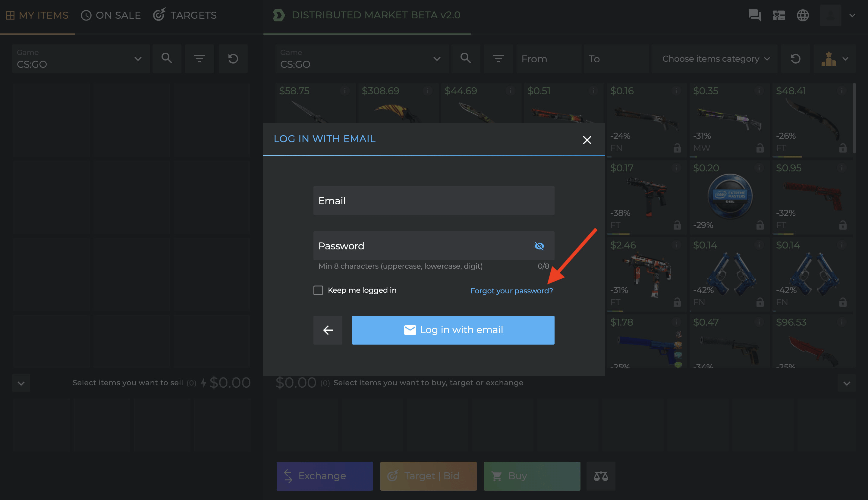Image resolution: width=868 pixels, height=500 pixels.
Task: Click lock icon on the $0.16 item
Action: pyautogui.click(x=677, y=148)
